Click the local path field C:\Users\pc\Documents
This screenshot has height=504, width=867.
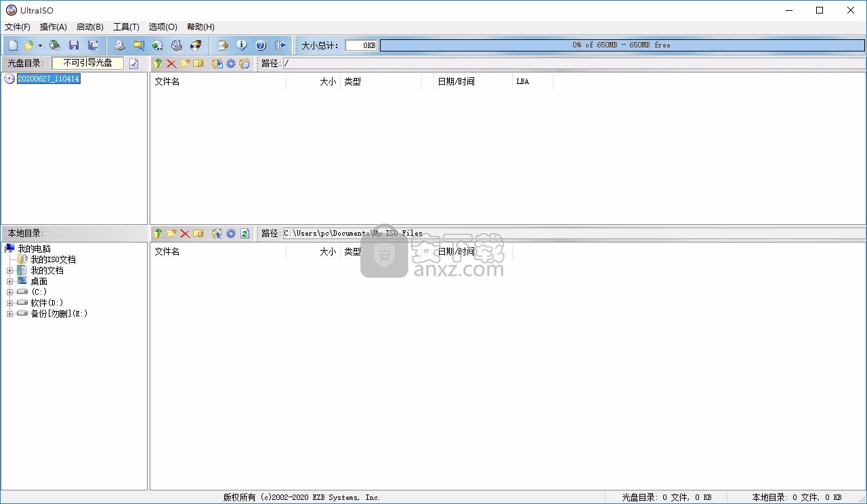[x=574, y=233]
